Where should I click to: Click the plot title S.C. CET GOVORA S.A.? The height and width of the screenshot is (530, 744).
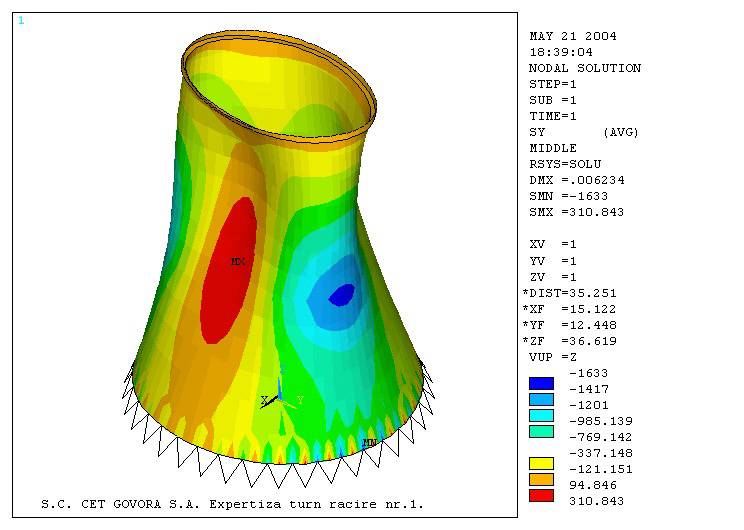coord(232,504)
